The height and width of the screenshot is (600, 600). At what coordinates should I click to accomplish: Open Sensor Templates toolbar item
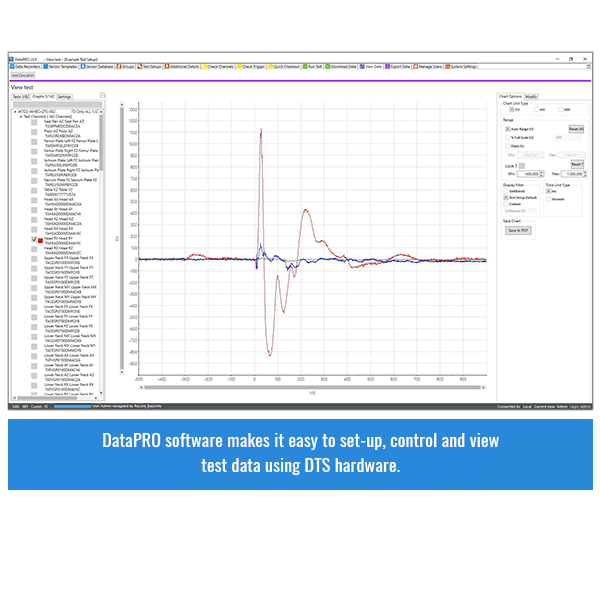coord(60,67)
